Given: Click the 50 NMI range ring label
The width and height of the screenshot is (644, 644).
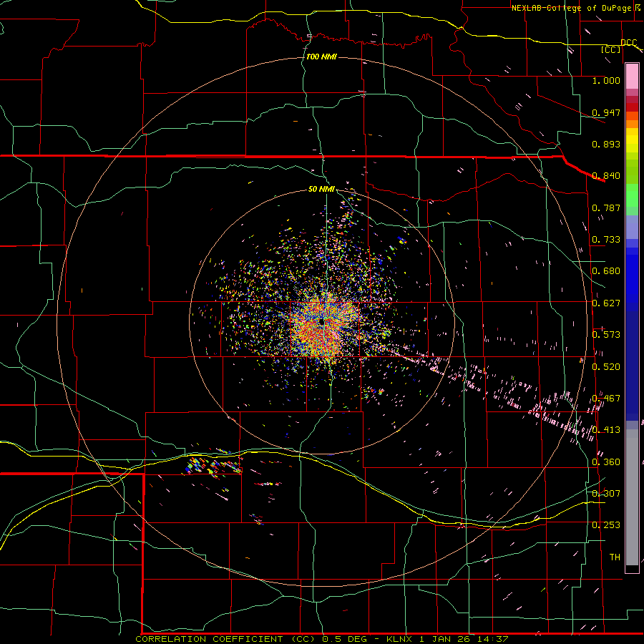Looking at the screenshot, I should (x=321, y=190).
